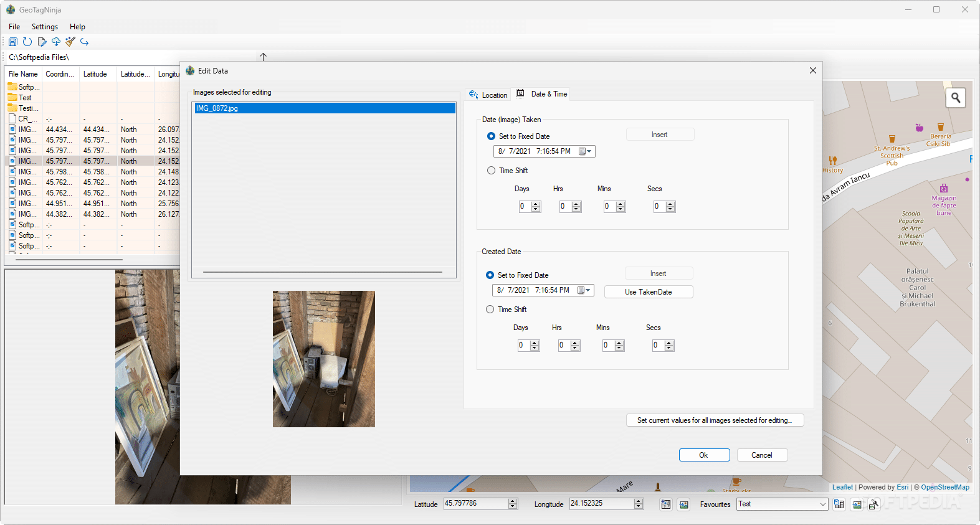Click the Ok button

(x=704, y=455)
